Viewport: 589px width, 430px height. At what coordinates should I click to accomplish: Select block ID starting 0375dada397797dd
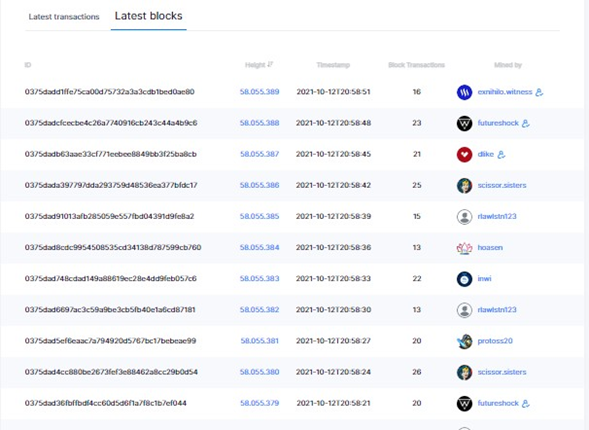(111, 185)
